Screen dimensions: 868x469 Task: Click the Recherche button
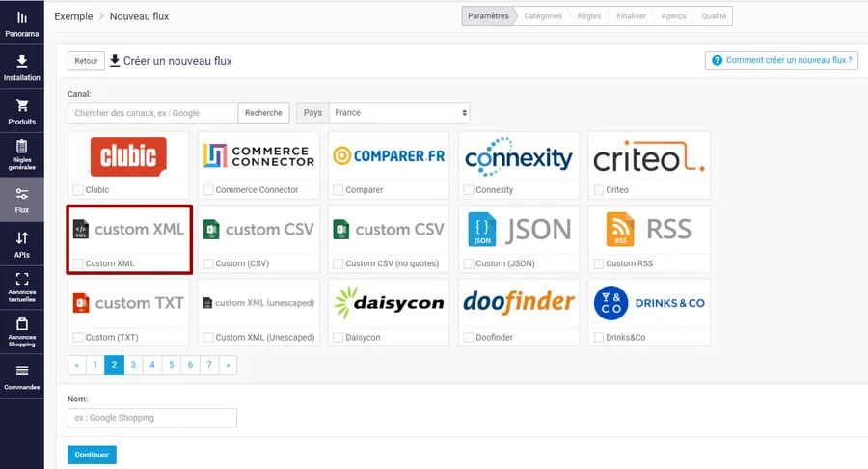point(263,113)
